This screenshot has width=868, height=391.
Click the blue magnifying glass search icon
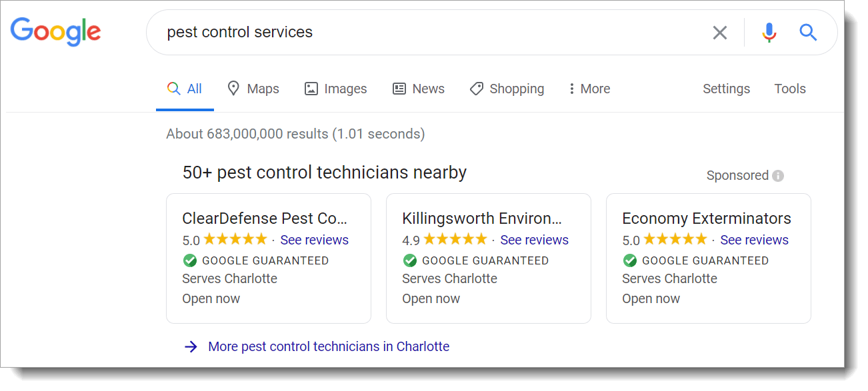pos(808,33)
